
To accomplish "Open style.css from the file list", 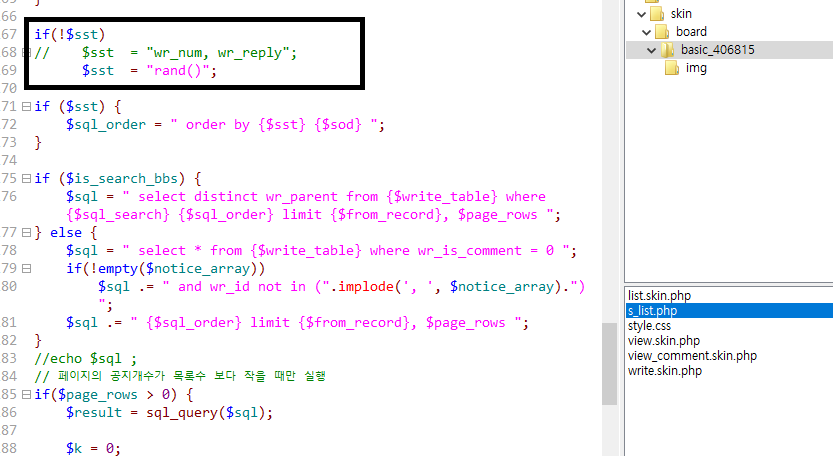I will pyautogui.click(x=652, y=326).
